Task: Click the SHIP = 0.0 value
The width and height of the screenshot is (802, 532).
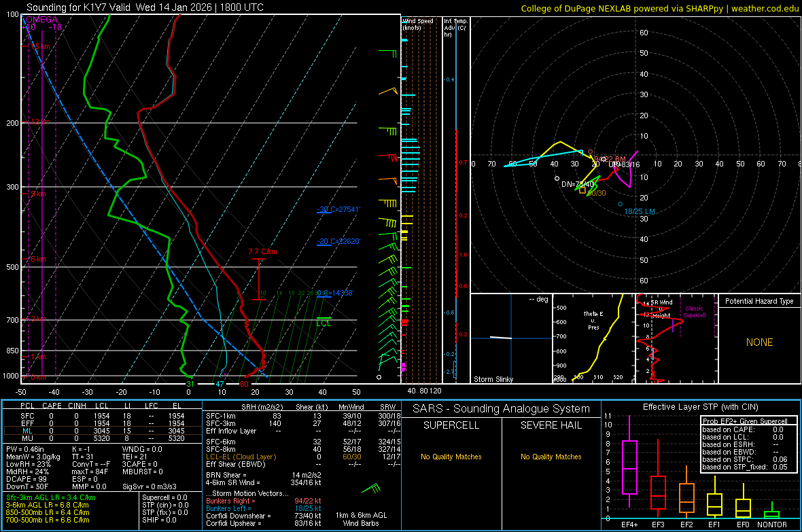Action: click(x=159, y=520)
